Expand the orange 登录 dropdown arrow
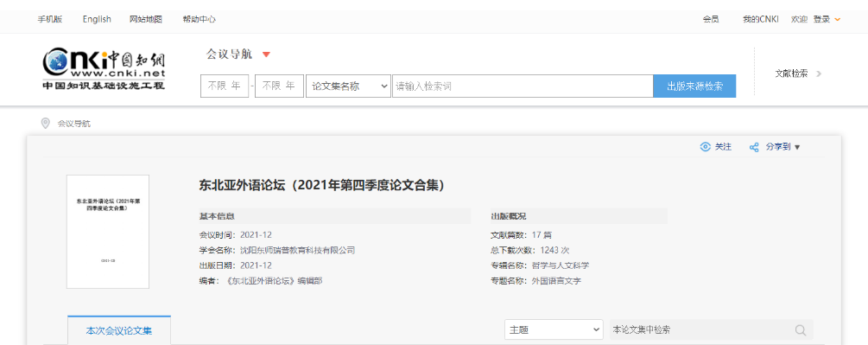The height and width of the screenshot is (345, 868). [x=838, y=19]
